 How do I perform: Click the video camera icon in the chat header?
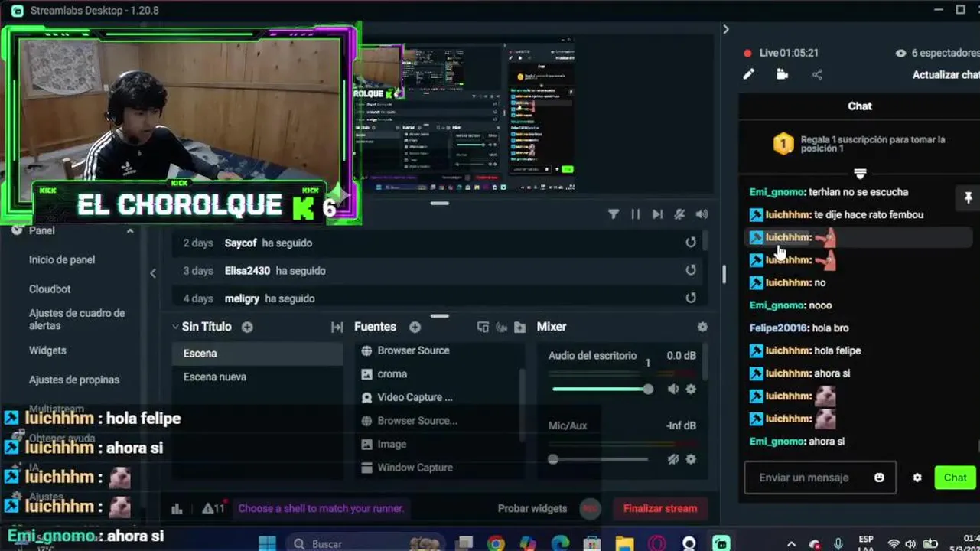(x=782, y=74)
